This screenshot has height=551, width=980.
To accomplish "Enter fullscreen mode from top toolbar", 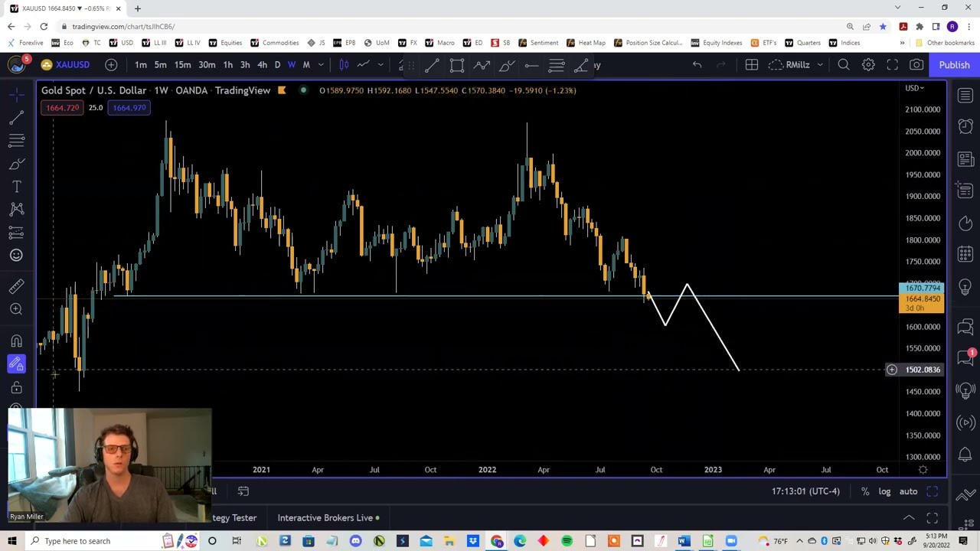I will pyautogui.click(x=893, y=65).
